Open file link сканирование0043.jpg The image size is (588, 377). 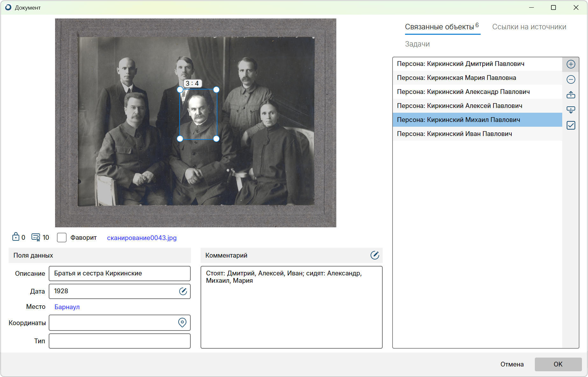pos(142,238)
